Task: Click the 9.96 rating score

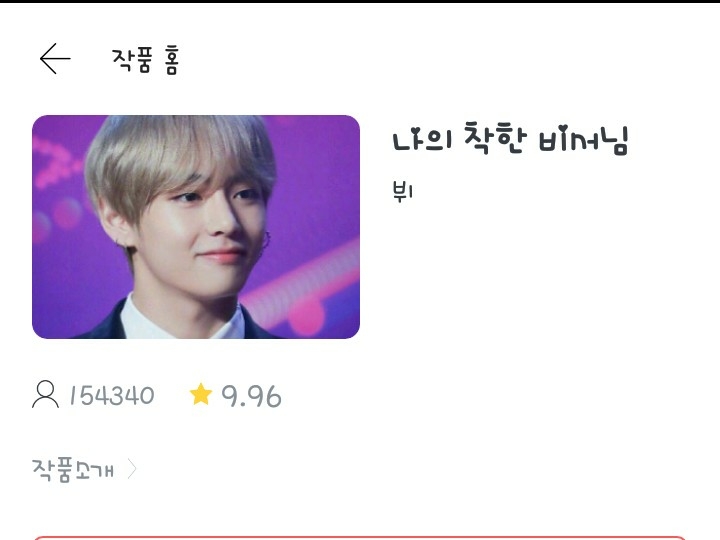Action: (x=251, y=396)
